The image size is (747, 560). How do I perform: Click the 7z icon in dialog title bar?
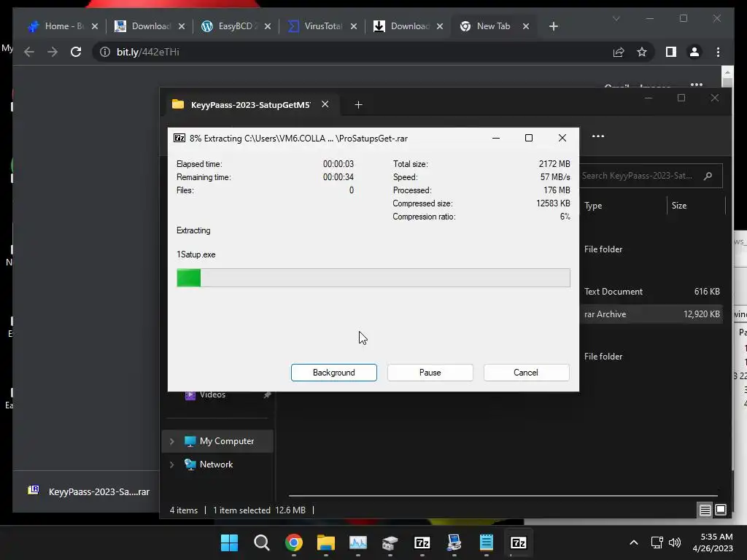pyautogui.click(x=179, y=138)
